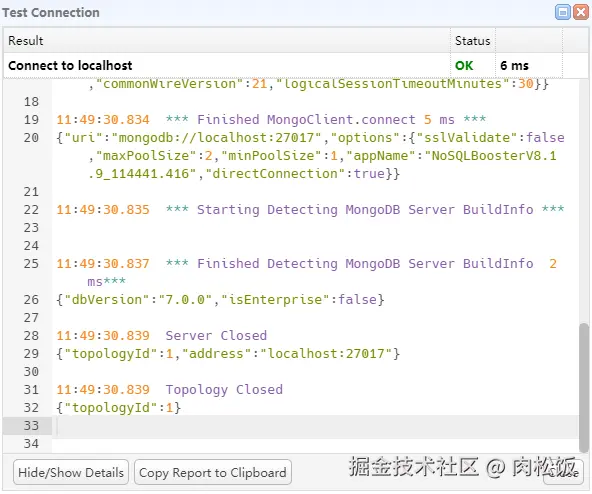Click the NoSQLBoosterV8.1 appName text

[490, 156]
